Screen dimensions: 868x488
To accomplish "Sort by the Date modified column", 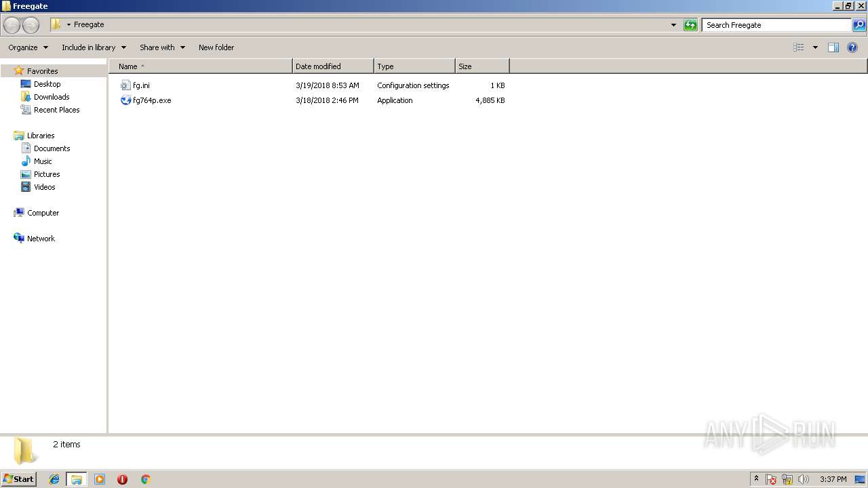I will point(333,66).
